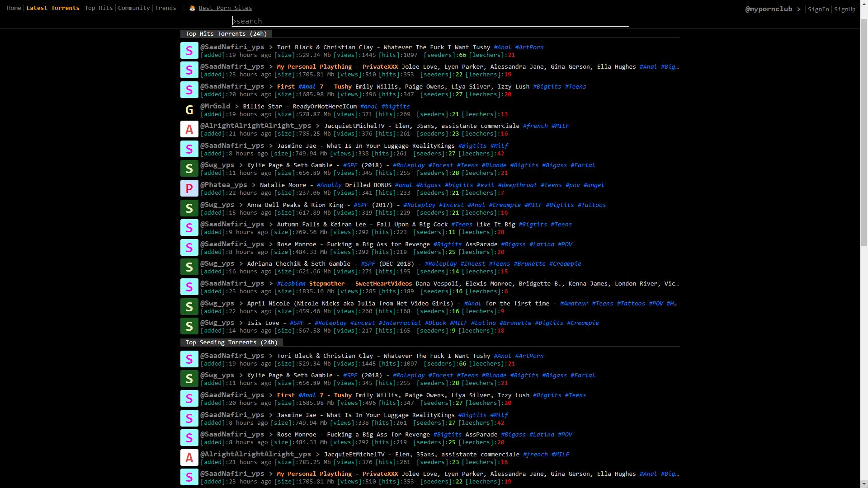868x488 pixels.
Task: Open the Home page link
Action: point(14,8)
